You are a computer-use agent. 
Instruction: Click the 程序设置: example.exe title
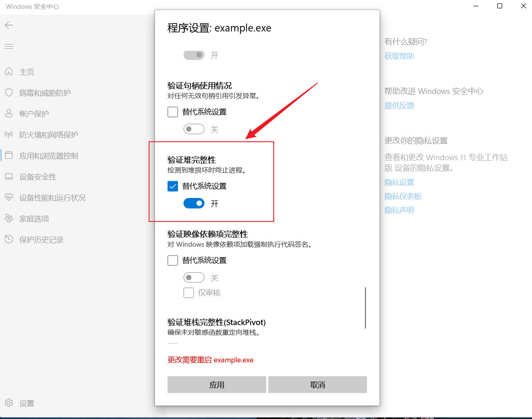coord(219,28)
